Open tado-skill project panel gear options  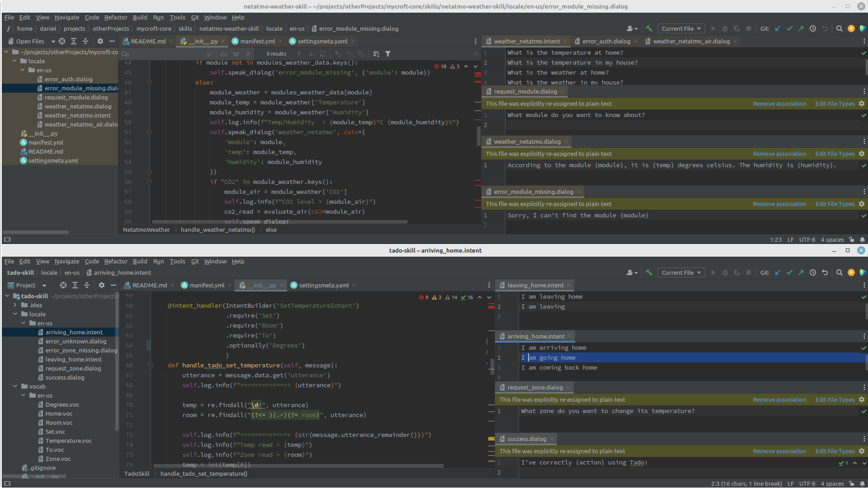102,285
